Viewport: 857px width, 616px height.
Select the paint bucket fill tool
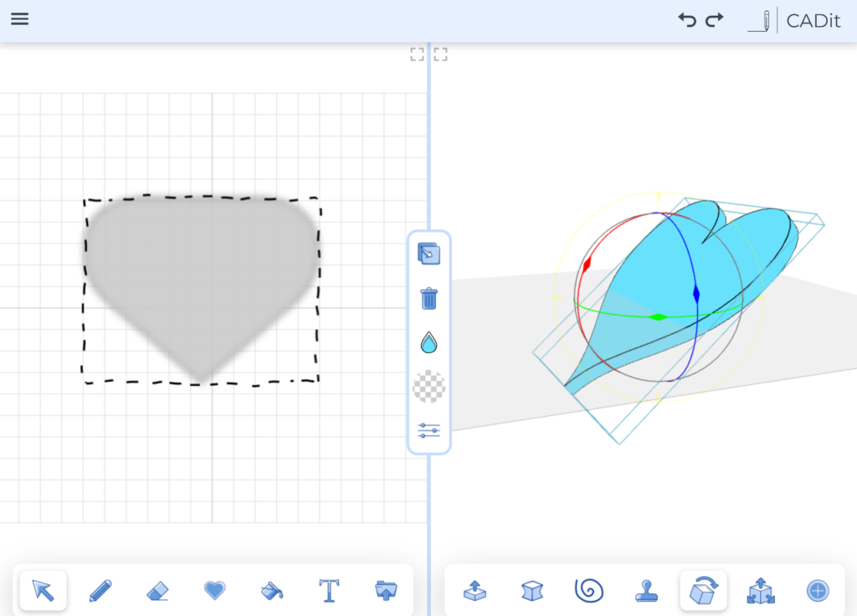click(272, 590)
